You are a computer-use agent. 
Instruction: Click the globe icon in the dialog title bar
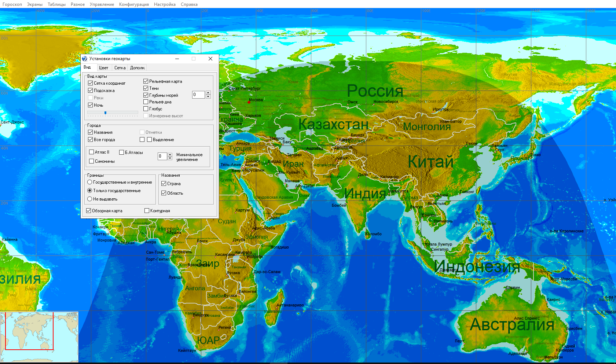[85, 59]
